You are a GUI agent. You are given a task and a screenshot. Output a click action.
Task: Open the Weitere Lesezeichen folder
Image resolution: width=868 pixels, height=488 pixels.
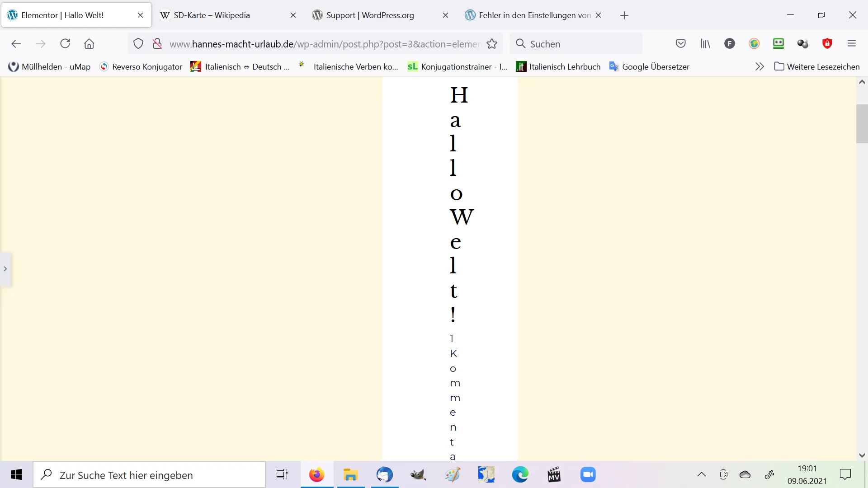[x=817, y=67]
